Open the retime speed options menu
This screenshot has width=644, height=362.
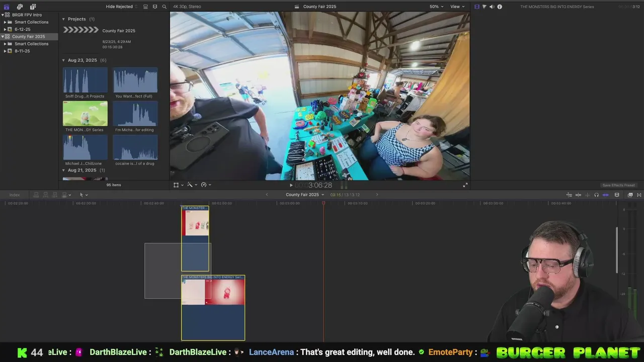(x=206, y=185)
